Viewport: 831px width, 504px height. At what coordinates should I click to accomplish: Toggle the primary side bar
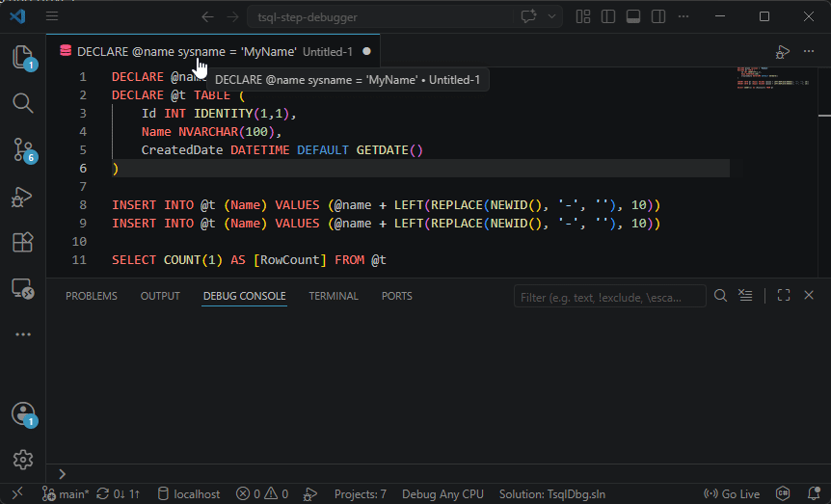(608, 17)
